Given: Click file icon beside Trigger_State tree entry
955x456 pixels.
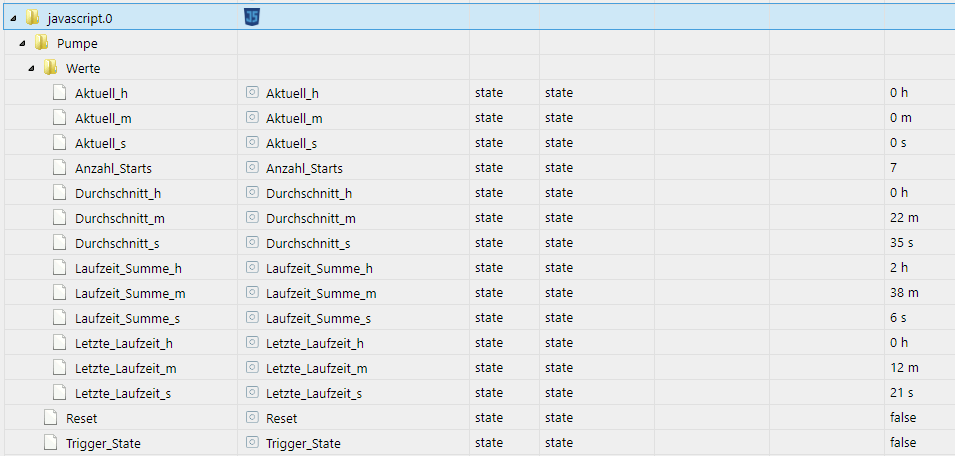Looking at the screenshot, I should [50, 443].
